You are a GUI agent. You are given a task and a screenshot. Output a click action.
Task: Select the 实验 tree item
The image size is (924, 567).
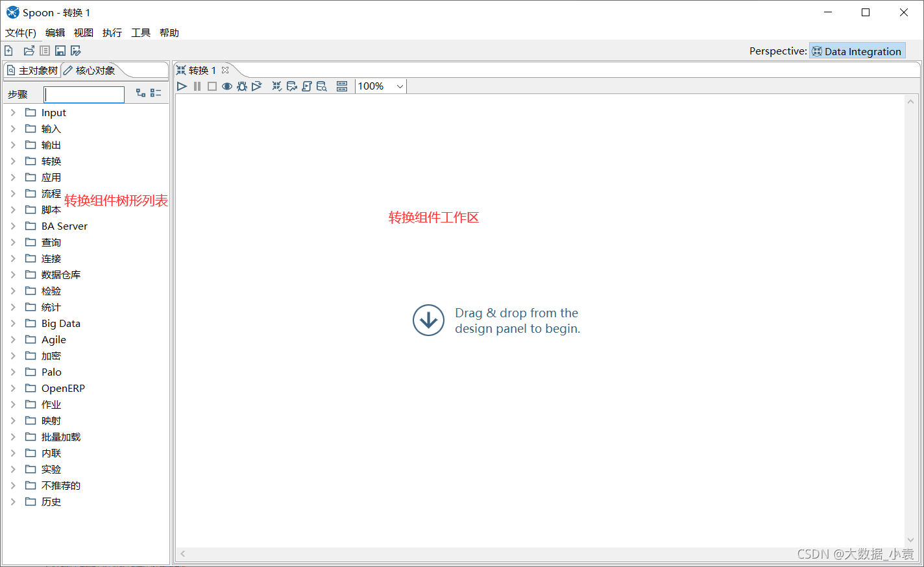(51, 470)
